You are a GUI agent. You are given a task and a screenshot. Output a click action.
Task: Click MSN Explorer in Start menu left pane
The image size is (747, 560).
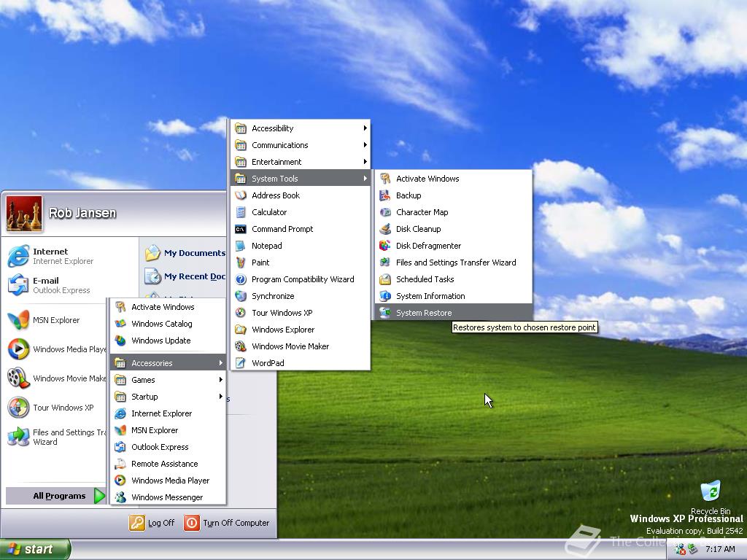(x=55, y=320)
